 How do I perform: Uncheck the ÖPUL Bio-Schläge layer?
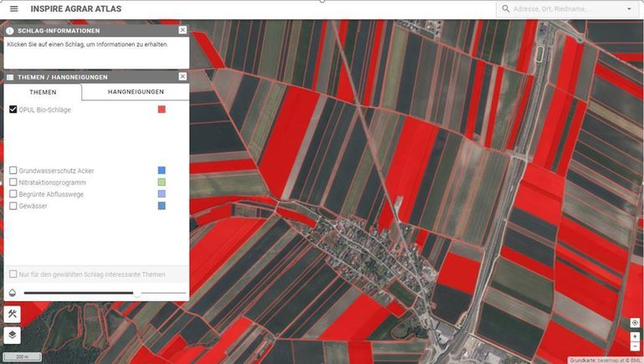pos(13,110)
